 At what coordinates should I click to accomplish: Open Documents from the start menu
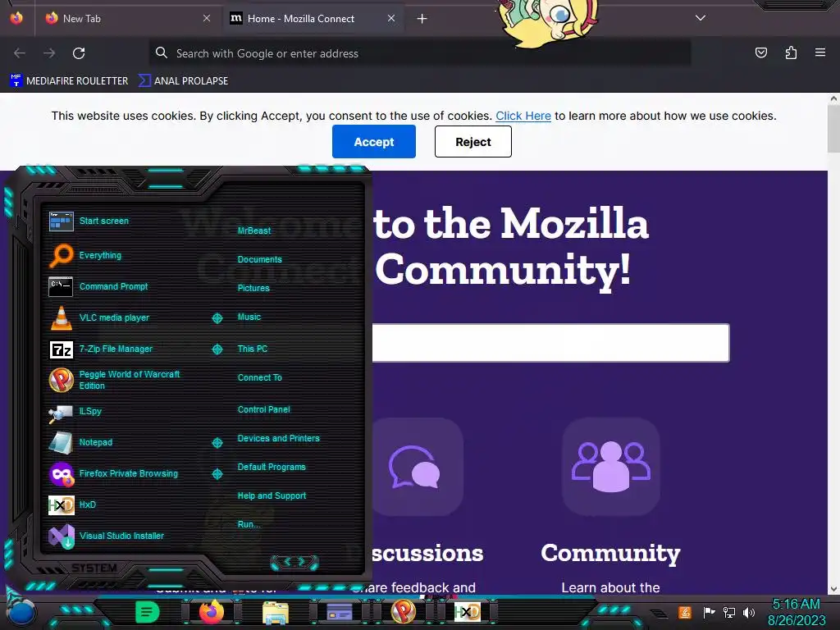(x=259, y=259)
